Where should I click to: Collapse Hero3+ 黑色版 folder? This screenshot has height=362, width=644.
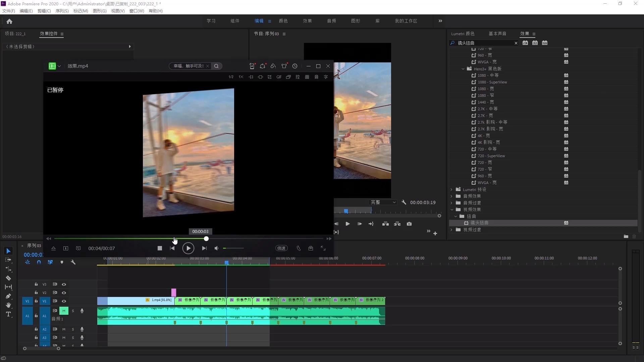coord(463,69)
